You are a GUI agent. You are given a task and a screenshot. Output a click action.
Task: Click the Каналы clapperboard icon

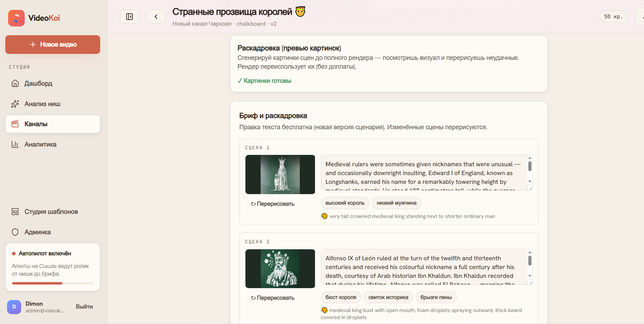(x=15, y=124)
